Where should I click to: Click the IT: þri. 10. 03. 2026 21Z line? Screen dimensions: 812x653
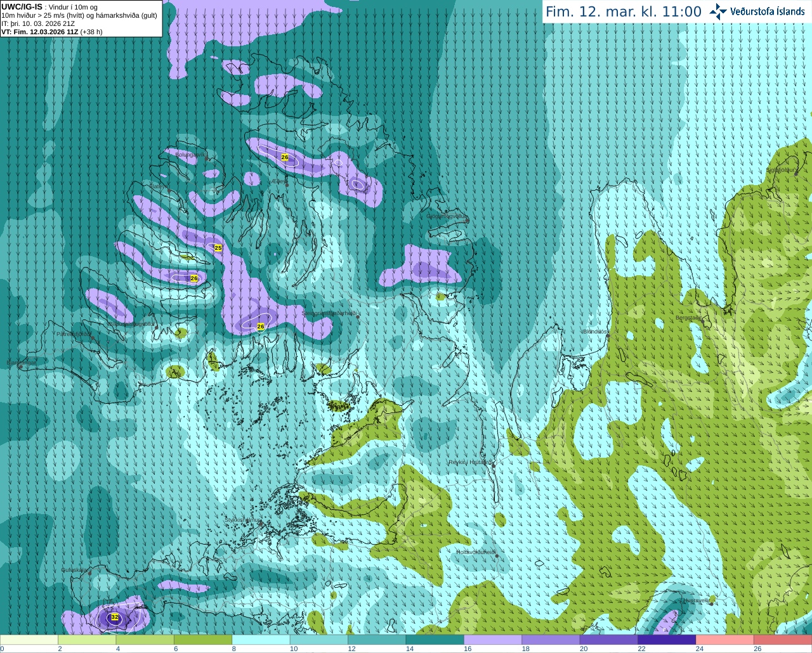coord(38,23)
